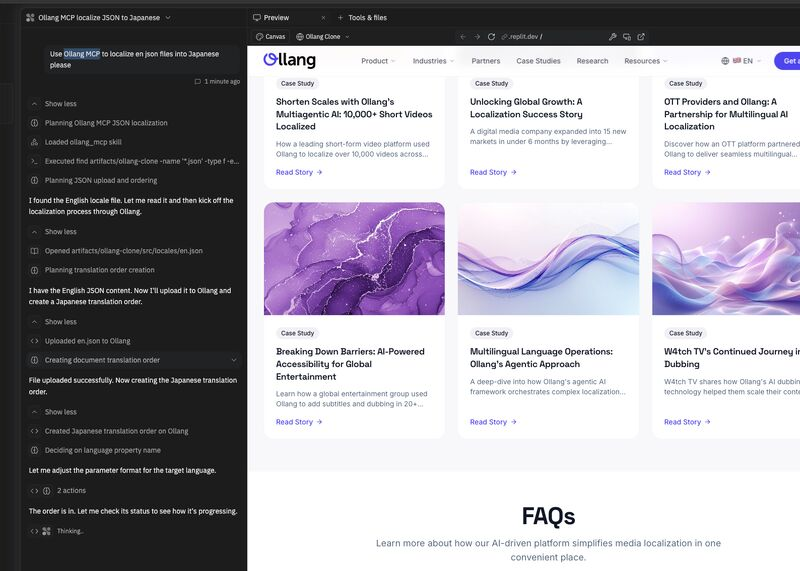Click the Canvas button
The height and width of the screenshot is (571, 800).
click(270, 37)
